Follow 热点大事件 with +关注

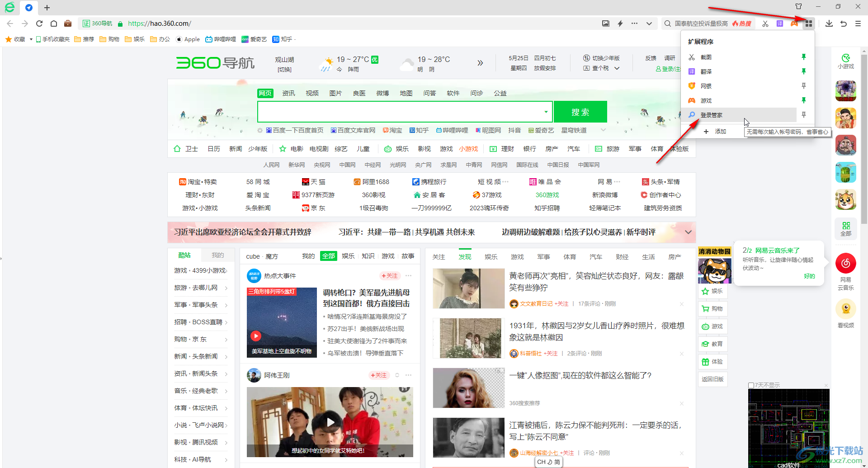point(390,276)
